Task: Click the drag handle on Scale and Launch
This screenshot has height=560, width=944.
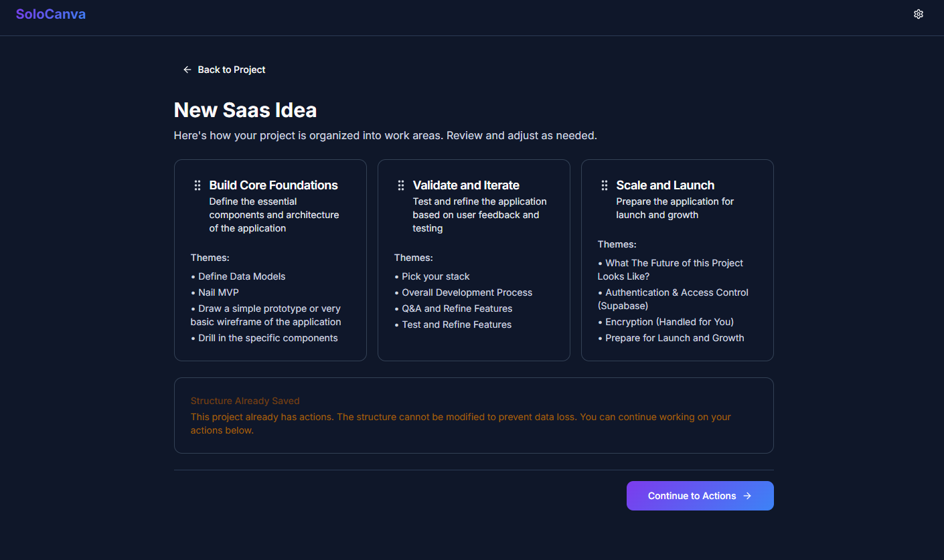Action: coord(604,185)
